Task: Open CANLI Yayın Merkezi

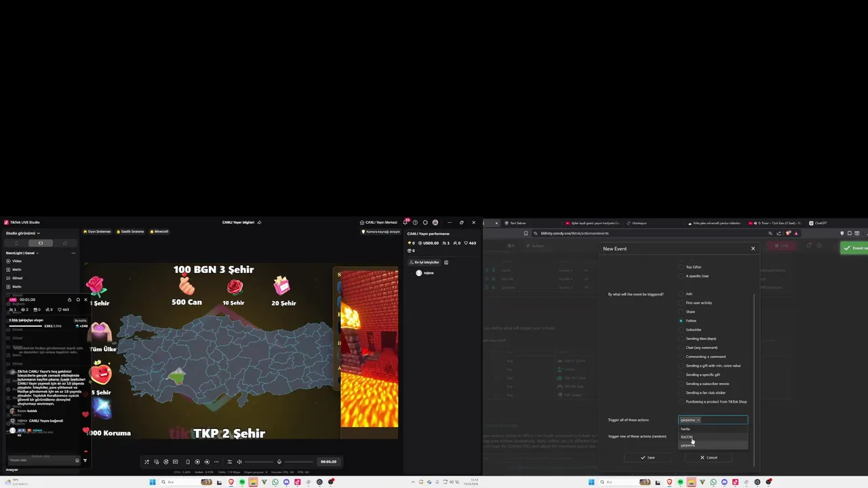Action: (378, 222)
